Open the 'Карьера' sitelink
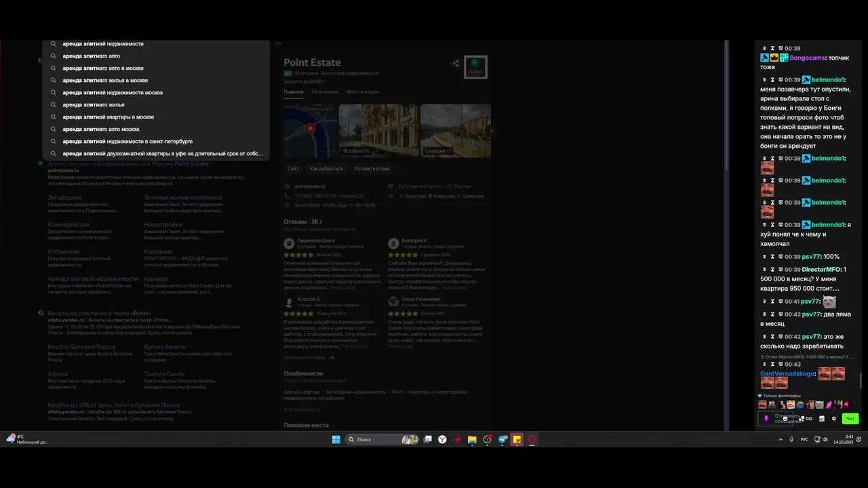Viewport: 868px width, 488px height. click(155, 279)
